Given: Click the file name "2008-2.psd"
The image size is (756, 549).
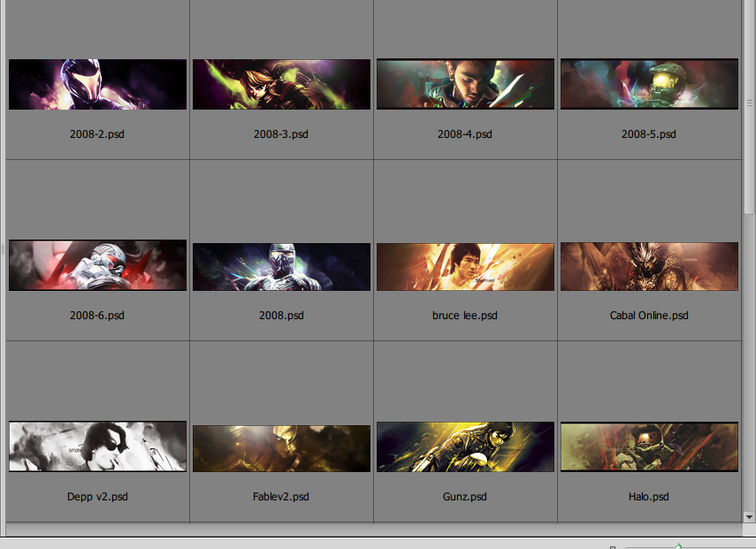Looking at the screenshot, I should [x=97, y=134].
